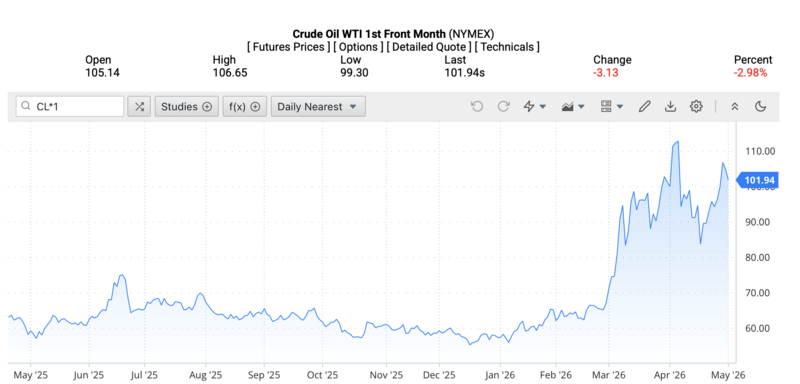
Task: Click the Jul '25 date axis label
Action: click(144, 375)
